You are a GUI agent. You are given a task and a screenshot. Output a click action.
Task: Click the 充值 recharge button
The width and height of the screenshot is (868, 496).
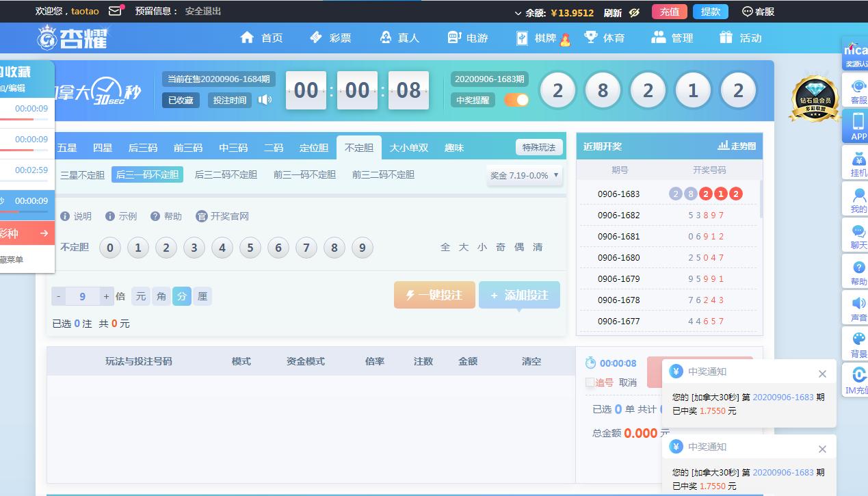pos(669,12)
